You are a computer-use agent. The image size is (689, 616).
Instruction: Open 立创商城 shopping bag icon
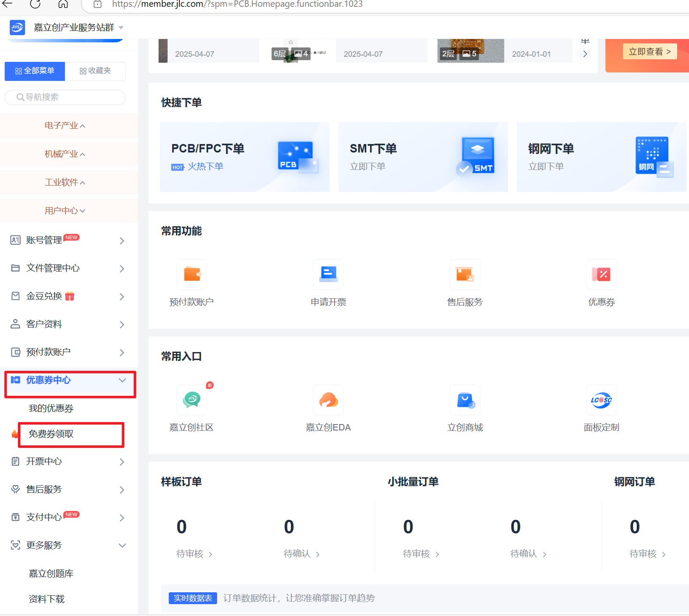pyautogui.click(x=465, y=400)
